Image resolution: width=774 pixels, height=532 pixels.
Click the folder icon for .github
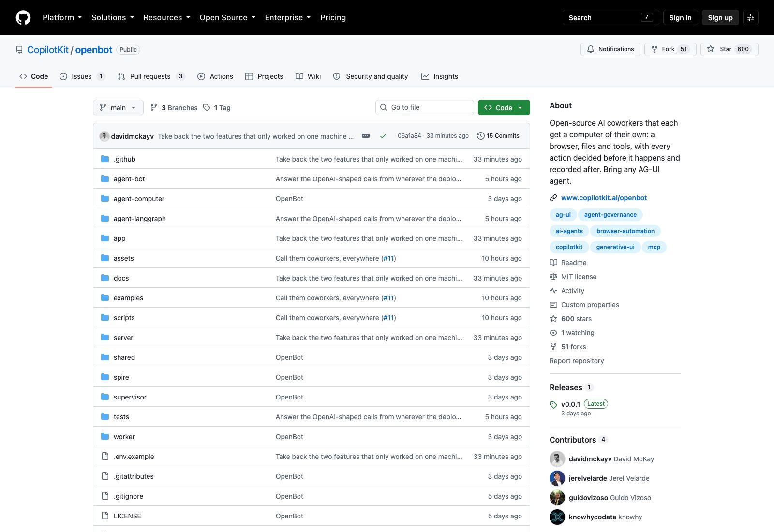[105, 159]
